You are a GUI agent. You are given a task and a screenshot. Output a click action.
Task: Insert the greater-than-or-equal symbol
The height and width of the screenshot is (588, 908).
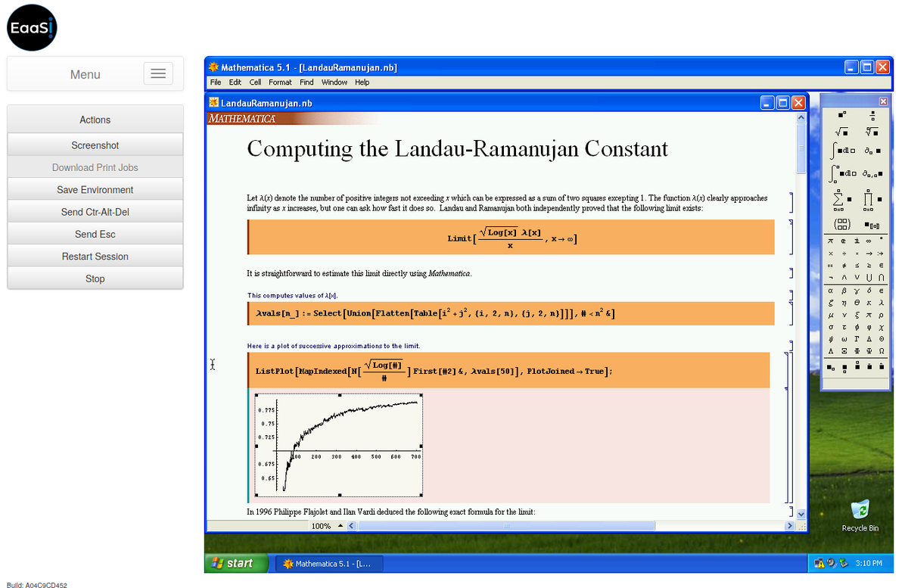coord(869,266)
